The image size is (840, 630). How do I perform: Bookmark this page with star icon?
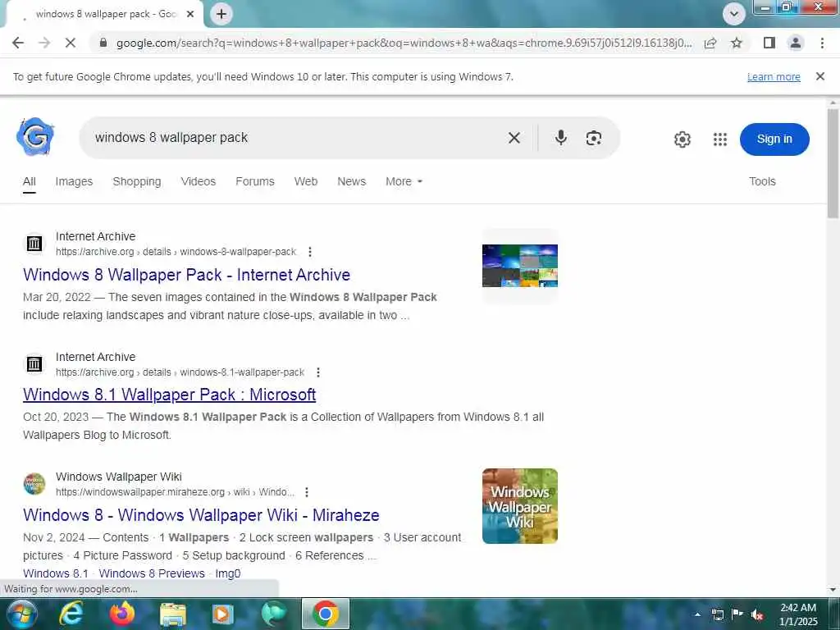point(737,43)
